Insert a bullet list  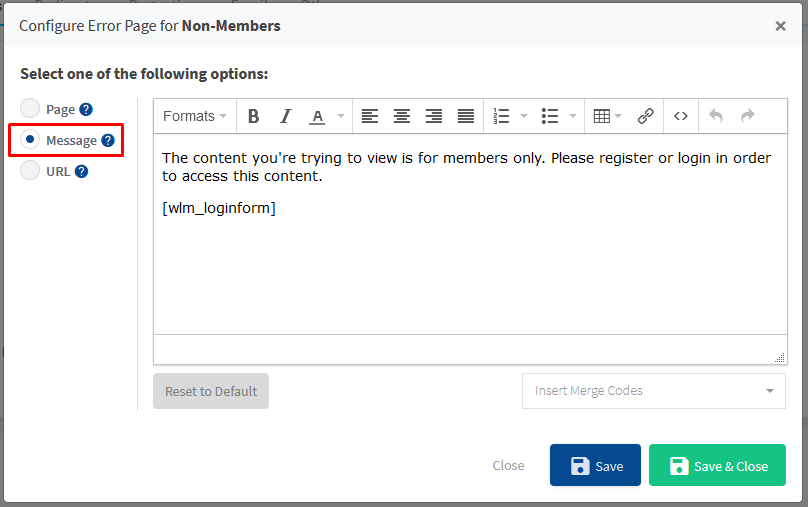550,116
